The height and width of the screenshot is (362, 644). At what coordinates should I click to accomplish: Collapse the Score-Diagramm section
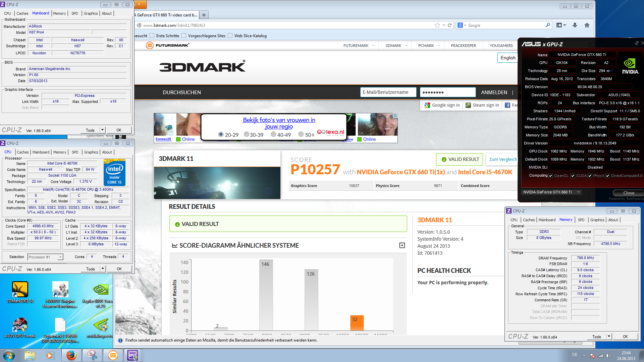(x=402, y=245)
